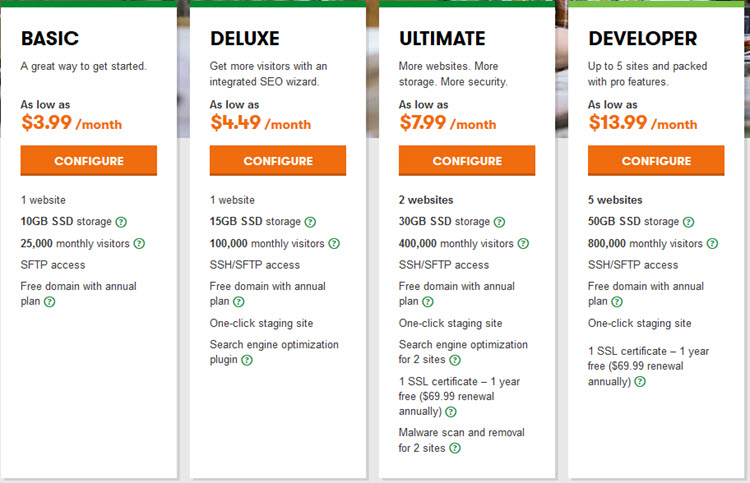Open help icon beside 30GB SSD storage

[x=499, y=222]
